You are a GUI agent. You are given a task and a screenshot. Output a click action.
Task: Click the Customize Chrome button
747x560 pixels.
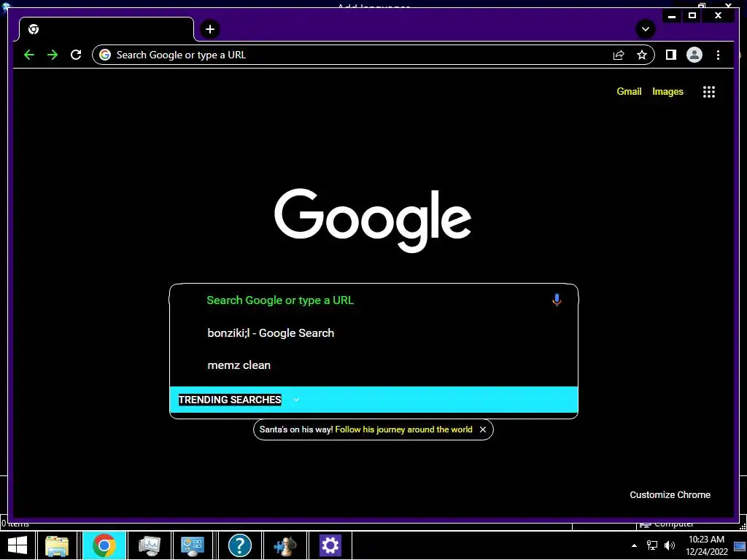670,495
